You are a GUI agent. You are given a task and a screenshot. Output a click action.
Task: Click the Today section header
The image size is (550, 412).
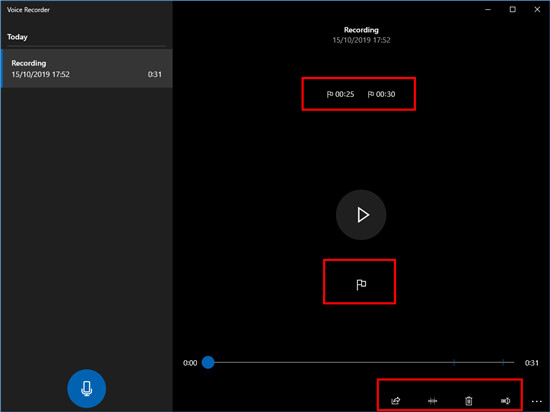17,37
